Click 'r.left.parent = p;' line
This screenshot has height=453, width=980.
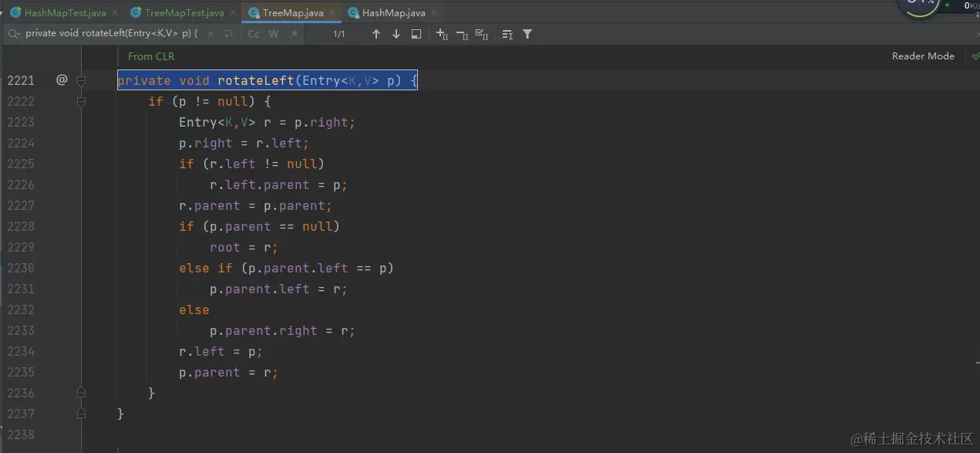click(278, 184)
